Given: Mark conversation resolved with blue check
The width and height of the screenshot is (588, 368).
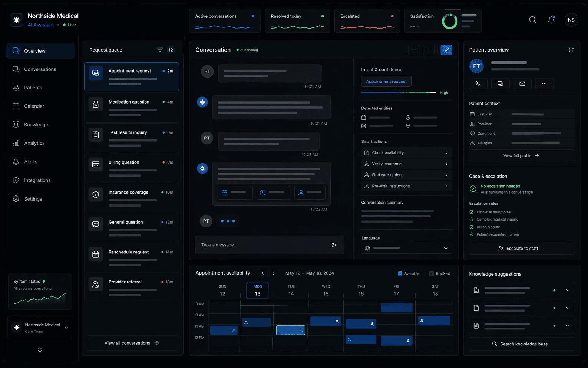Looking at the screenshot, I should click(x=446, y=50).
